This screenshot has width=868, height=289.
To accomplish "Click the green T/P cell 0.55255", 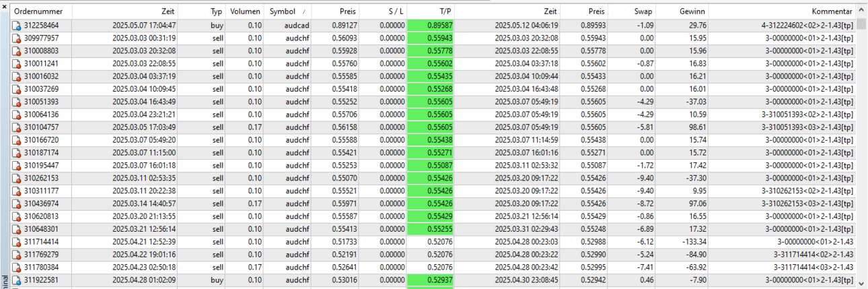I will 431,229.
